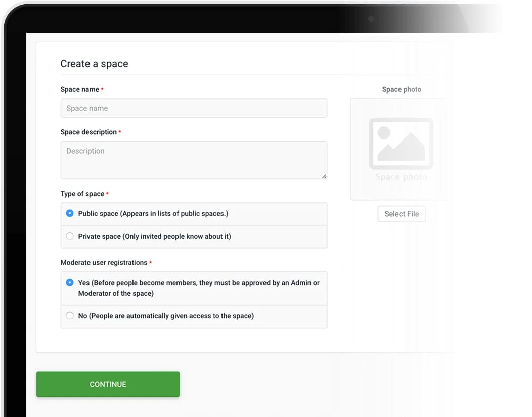Viewport: 532px width, 417px height.
Task: Select the Public space radio option
Action: coord(70,213)
